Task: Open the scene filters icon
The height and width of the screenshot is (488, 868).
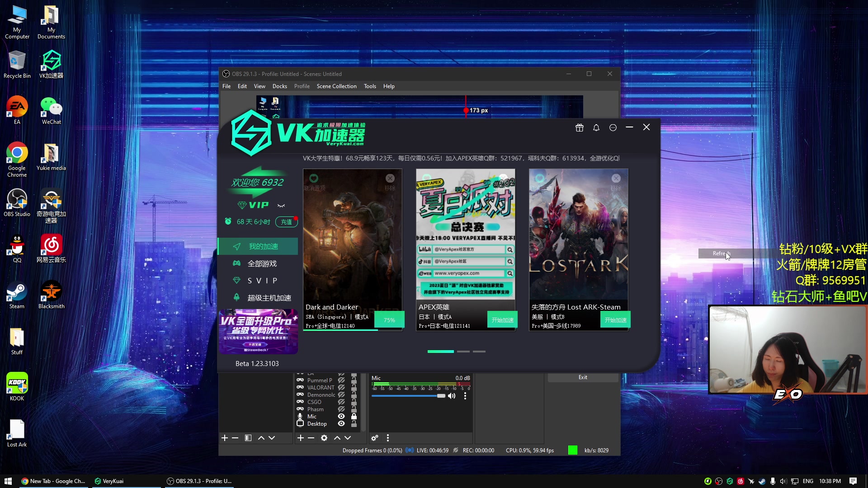Action: click(x=248, y=438)
